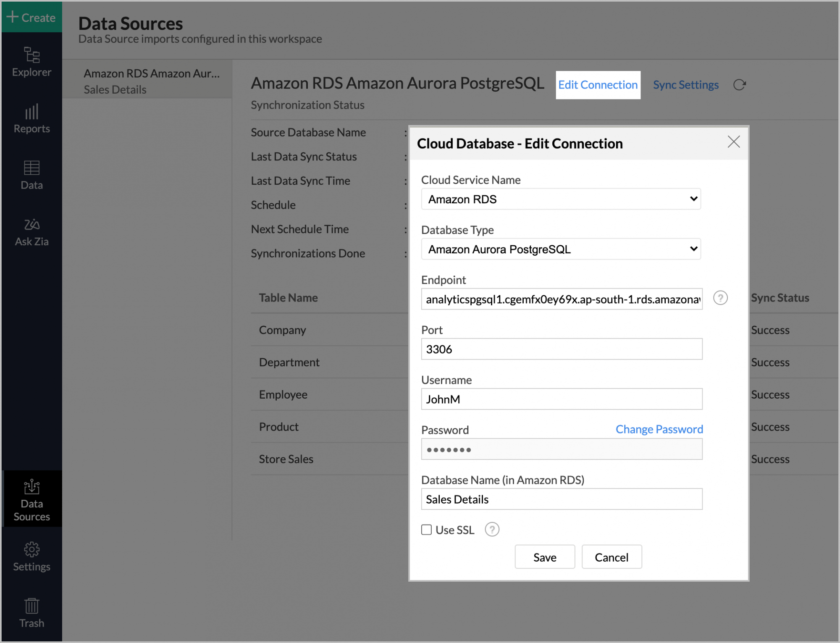The width and height of the screenshot is (840, 643).
Task: Open the Cloud Service Name dropdown
Action: (x=561, y=199)
